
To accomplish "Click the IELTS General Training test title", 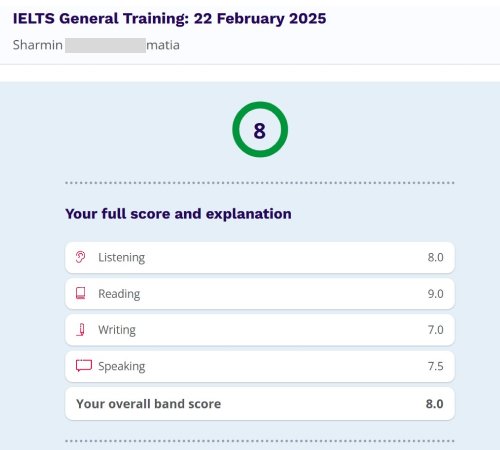I will point(169,19).
